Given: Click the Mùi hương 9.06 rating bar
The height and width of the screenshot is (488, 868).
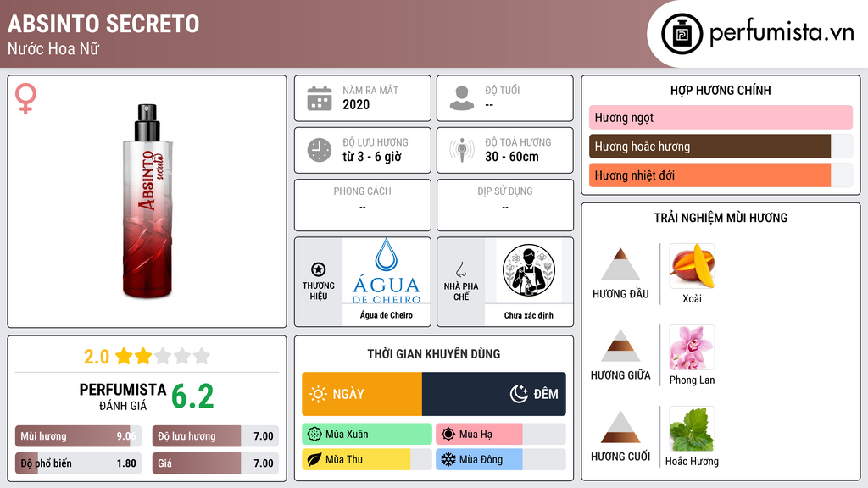Looking at the screenshot, I should click(x=78, y=436).
